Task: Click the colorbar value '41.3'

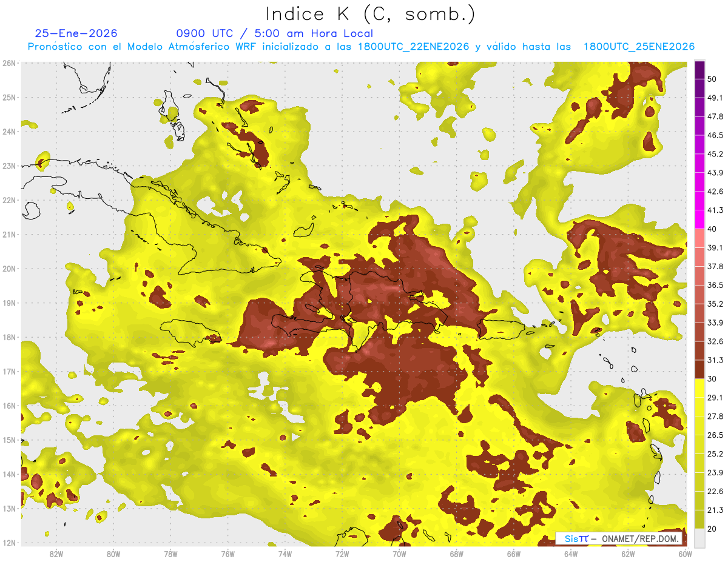Action: 715,210
